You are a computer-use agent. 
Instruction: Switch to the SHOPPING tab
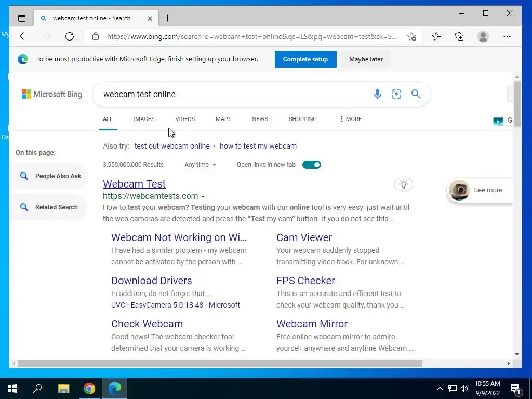[x=303, y=119]
